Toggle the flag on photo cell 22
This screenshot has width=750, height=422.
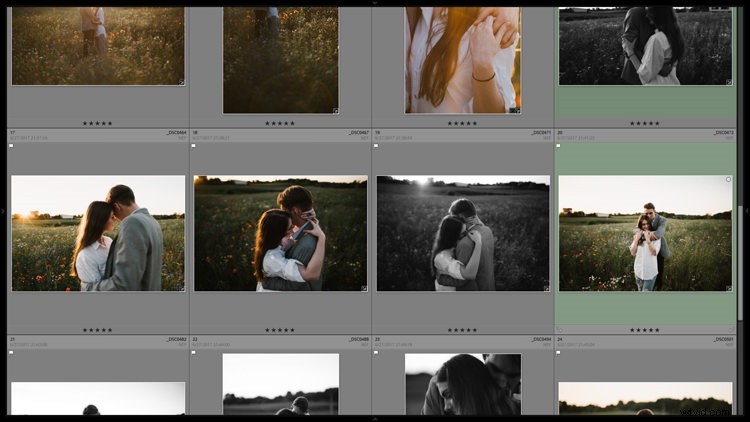point(194,353)
